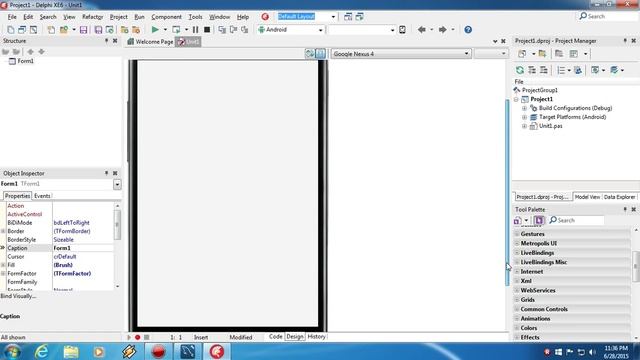This screenshot has height=360, width=640.
Task: Switch to the History tab
Action: coord(316,337)
